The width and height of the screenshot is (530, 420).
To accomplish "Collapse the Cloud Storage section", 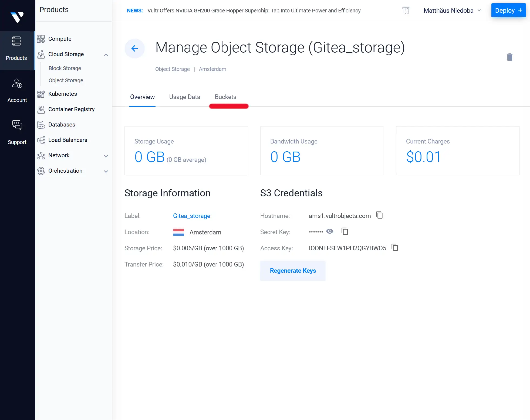I will (106, 54).
